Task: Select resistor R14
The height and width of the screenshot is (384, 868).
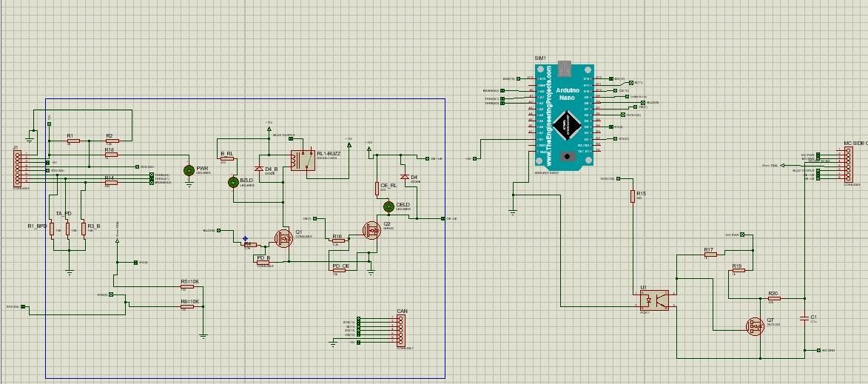Action: click(111, 183)
